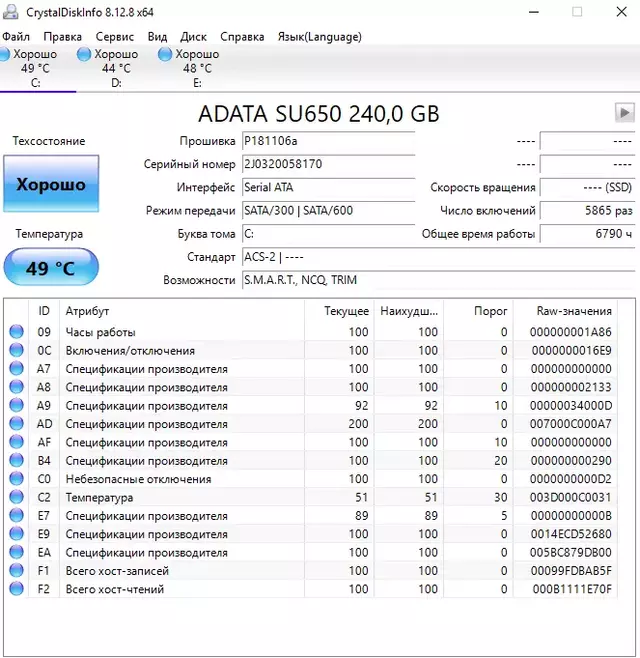Open the Язык(Language) menu

tap(319, 37)
